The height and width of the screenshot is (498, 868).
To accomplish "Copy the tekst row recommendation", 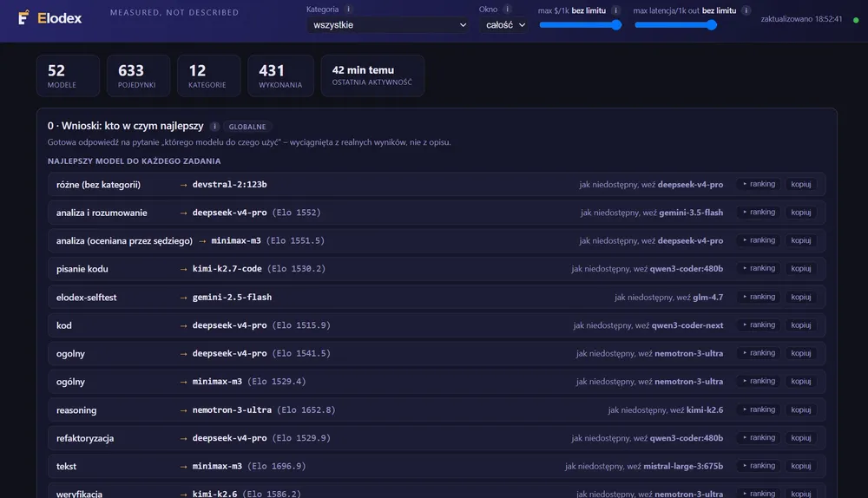I will coord(800,466).
